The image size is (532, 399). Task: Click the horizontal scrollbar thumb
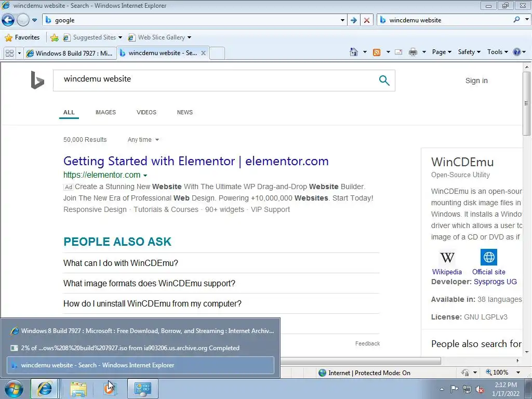(360, 361)
